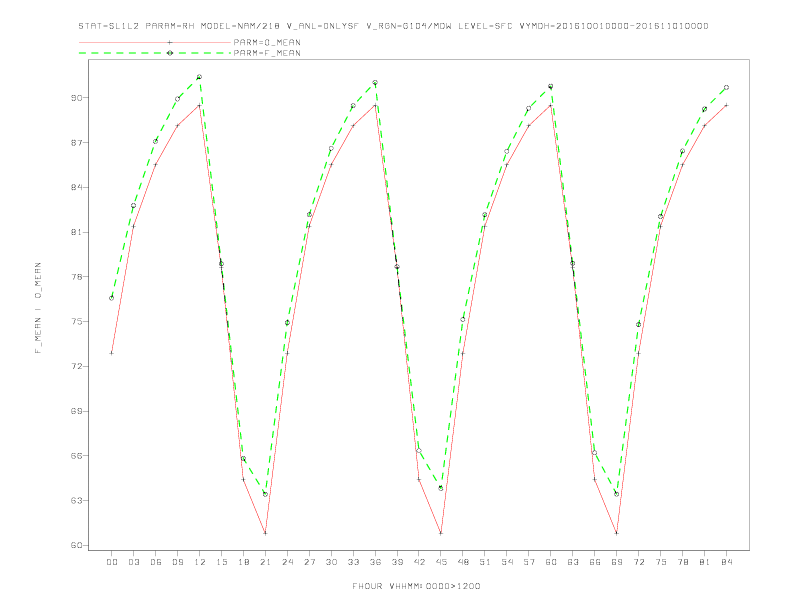Click x-axis forecast hour label 51

(485, 562)
